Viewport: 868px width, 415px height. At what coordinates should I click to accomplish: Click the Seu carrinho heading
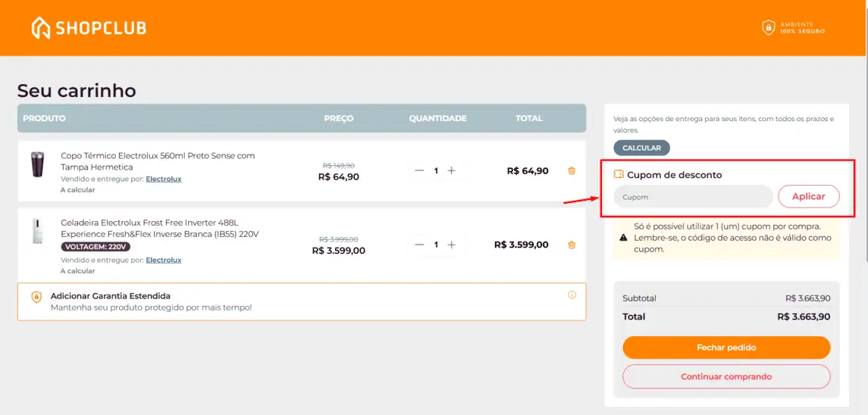[x=77, y=90]
